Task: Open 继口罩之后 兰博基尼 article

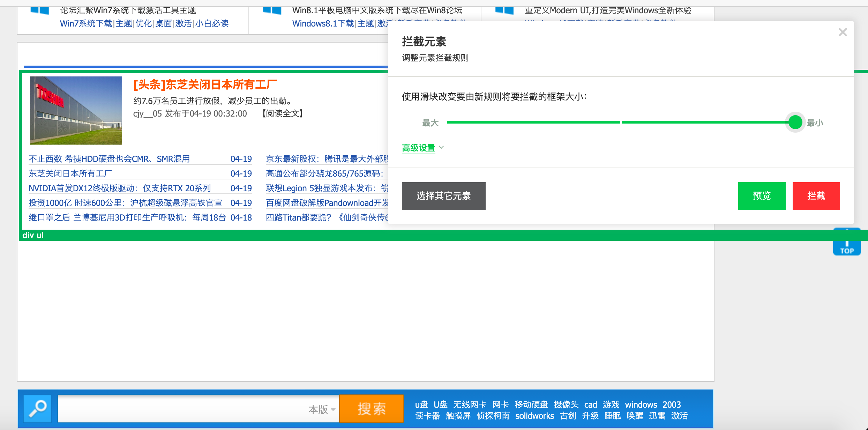Action: tap(127, 217)
